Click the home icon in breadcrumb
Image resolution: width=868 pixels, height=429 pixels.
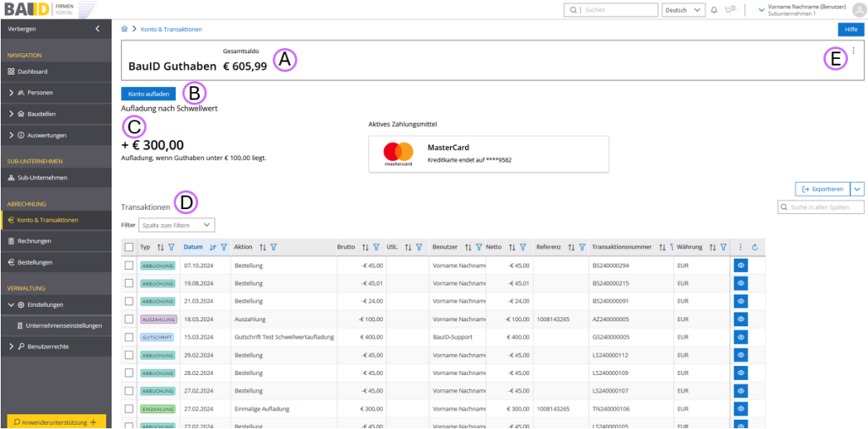tap(125, 29)
